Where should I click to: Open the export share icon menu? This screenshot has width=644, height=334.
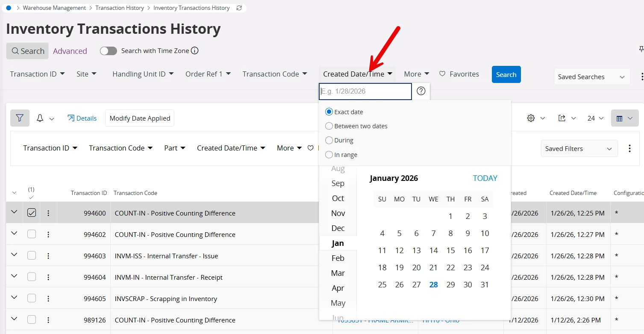[x=562, y=118]
